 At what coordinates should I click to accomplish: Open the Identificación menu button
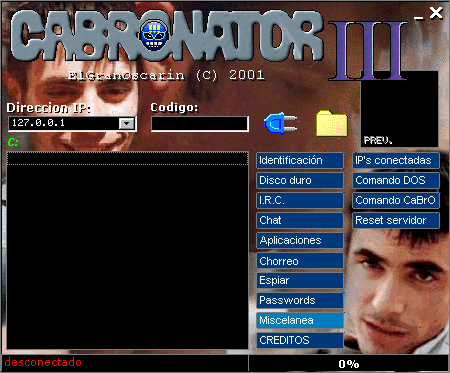pyautogui.click(x=300, y=160)
